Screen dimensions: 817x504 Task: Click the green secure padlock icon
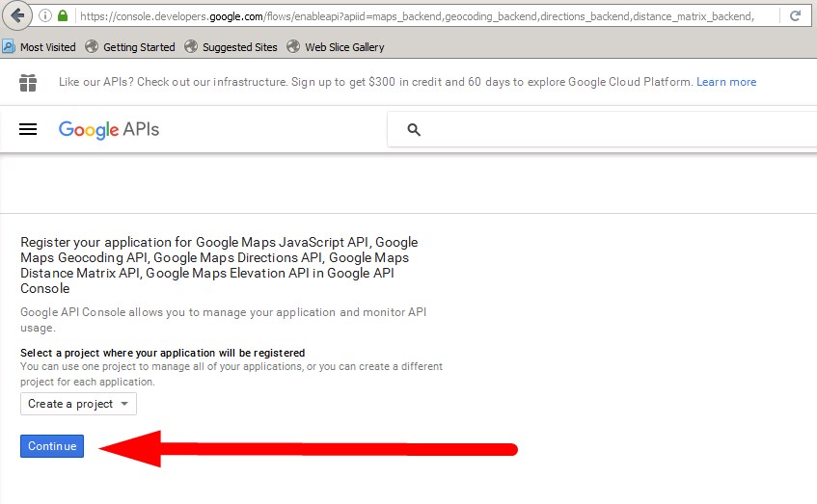tap(63, 15)
